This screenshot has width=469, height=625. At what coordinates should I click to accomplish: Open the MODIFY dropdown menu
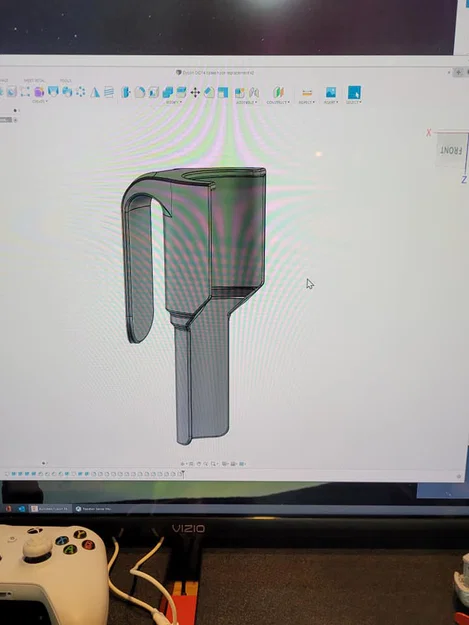click(173, 102)
